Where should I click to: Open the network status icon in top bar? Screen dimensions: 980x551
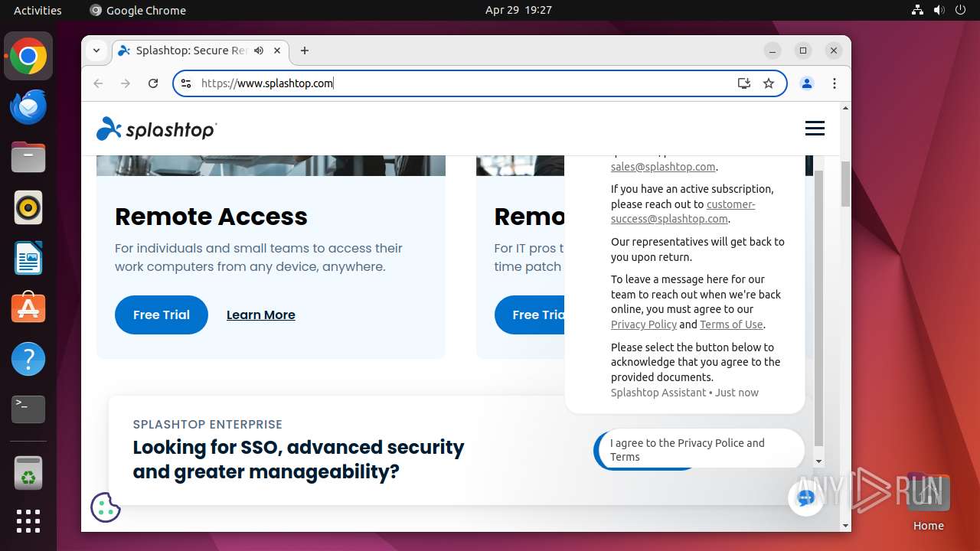point(917,10)
